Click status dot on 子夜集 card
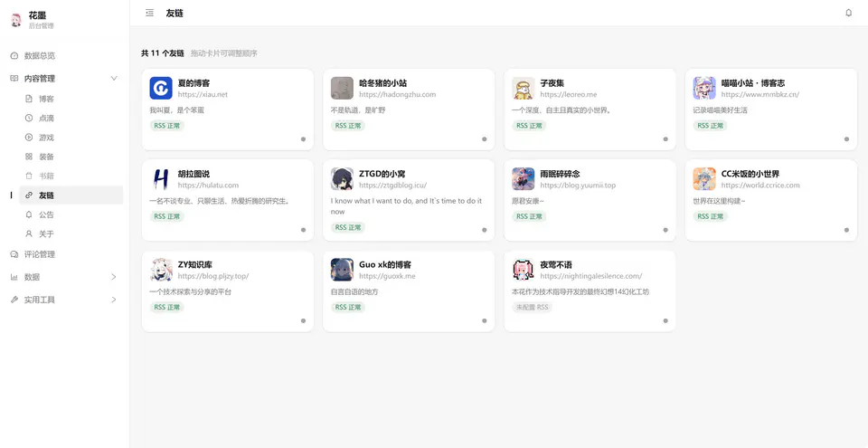Viewport: 868px width, 448px height. (x=665, y=139)
